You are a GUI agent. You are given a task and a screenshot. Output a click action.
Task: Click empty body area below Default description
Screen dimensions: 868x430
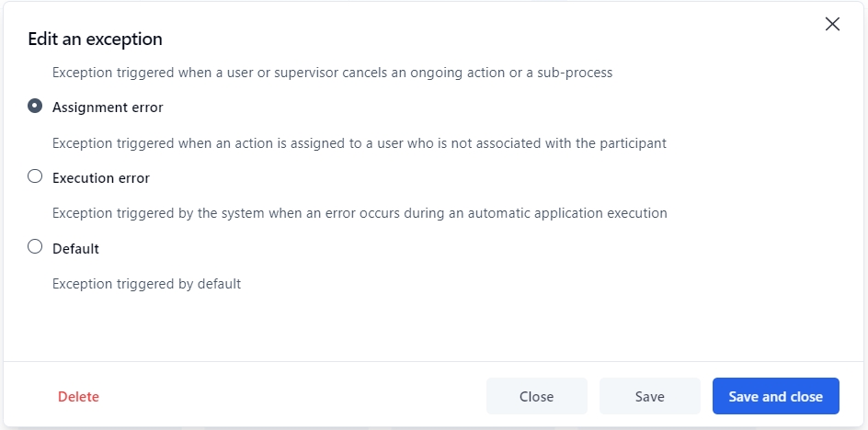tap(432, 326)
